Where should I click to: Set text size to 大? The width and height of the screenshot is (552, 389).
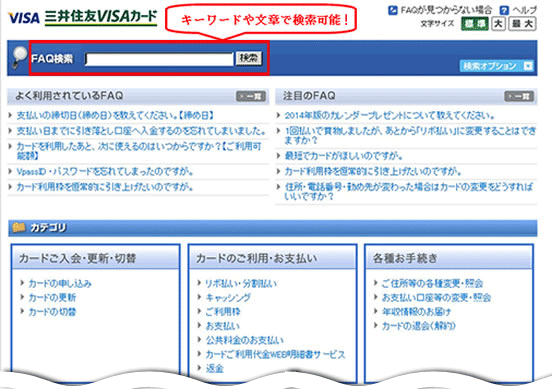[x=498, y=24]
